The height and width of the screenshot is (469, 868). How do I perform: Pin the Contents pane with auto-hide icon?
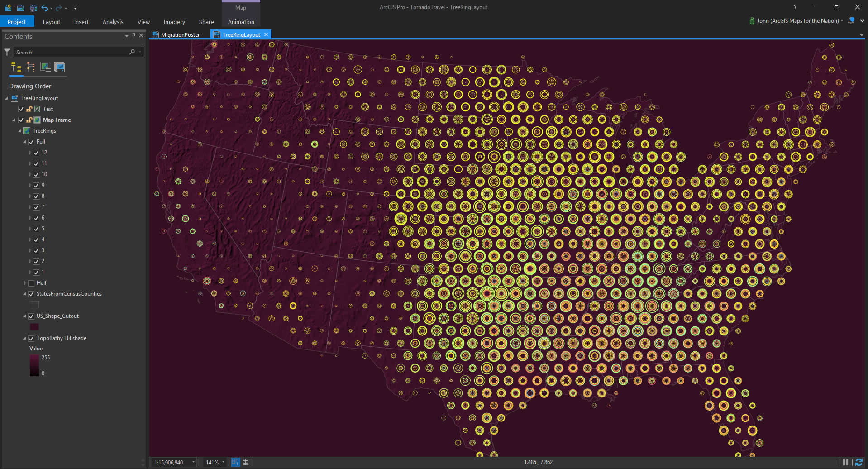click(x=134, y=35)
